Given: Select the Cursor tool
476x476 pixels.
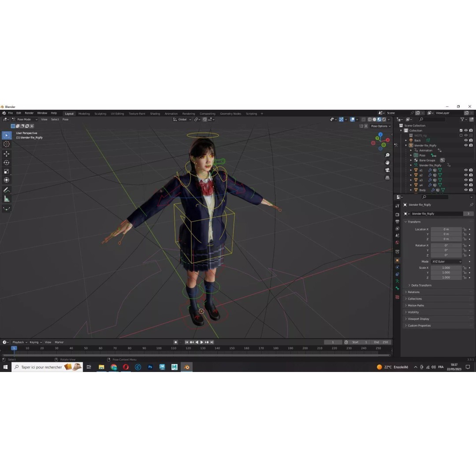Looking at the screenshot, I should coord(7,144).
